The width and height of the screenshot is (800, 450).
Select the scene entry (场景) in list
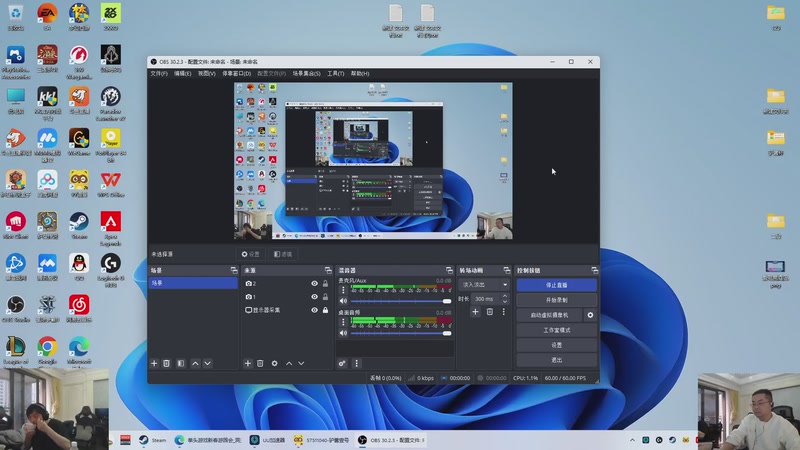pyautogui.click(x=193, y=283)
